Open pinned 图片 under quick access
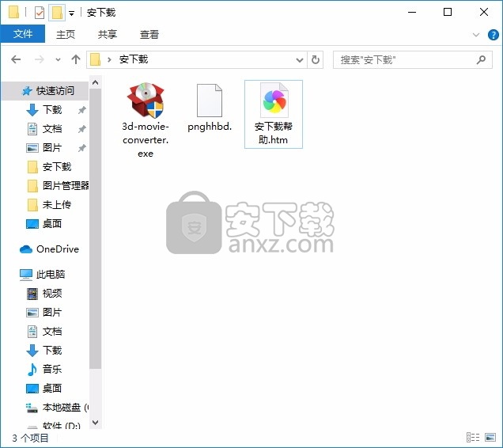 tap(52, 148)
